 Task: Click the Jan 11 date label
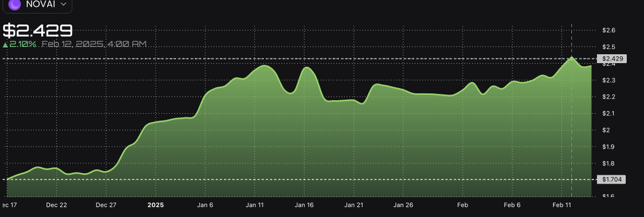(x=255, y=205)
